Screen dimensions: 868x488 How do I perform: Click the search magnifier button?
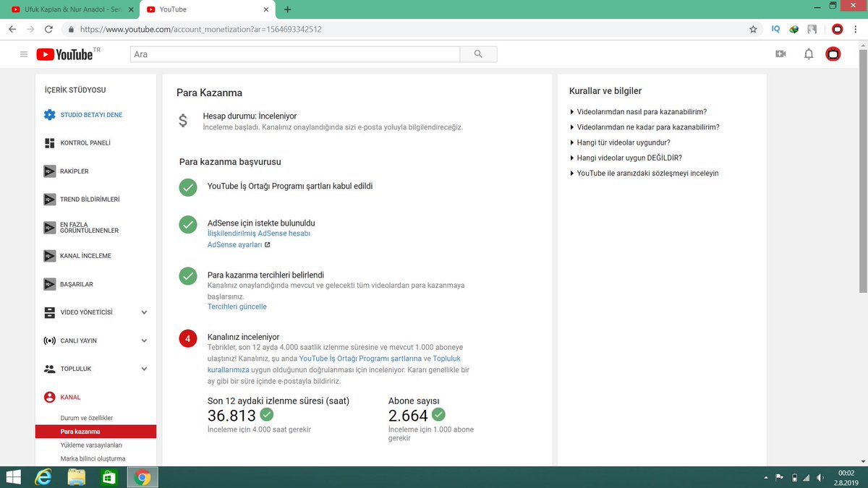click(x=478, y=54)
